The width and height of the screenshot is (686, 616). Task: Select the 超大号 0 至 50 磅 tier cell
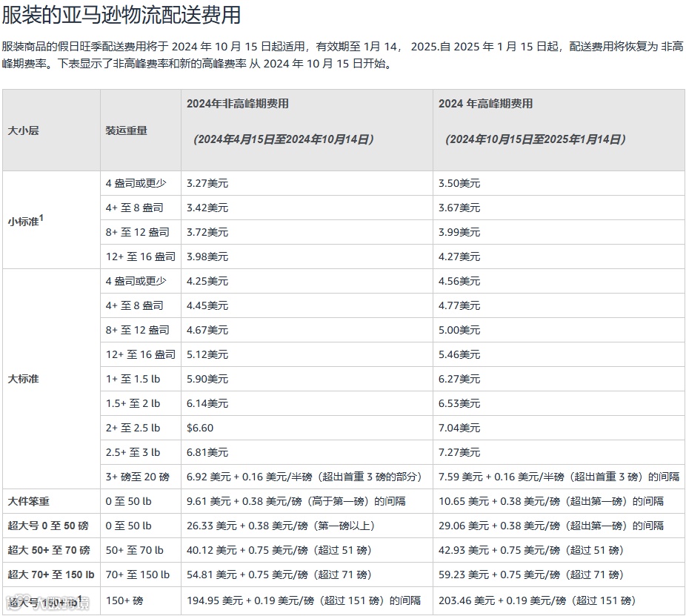click(x=51, y=526)
